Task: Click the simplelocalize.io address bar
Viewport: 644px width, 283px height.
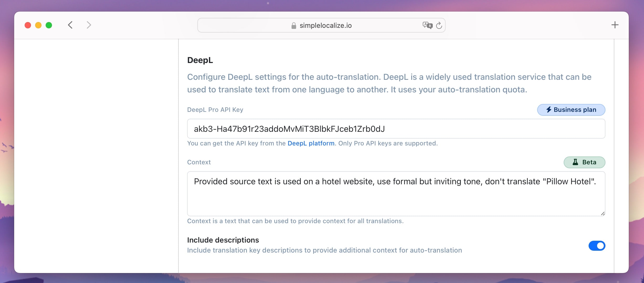Action: pyautogui.click(x=321, y=25)
